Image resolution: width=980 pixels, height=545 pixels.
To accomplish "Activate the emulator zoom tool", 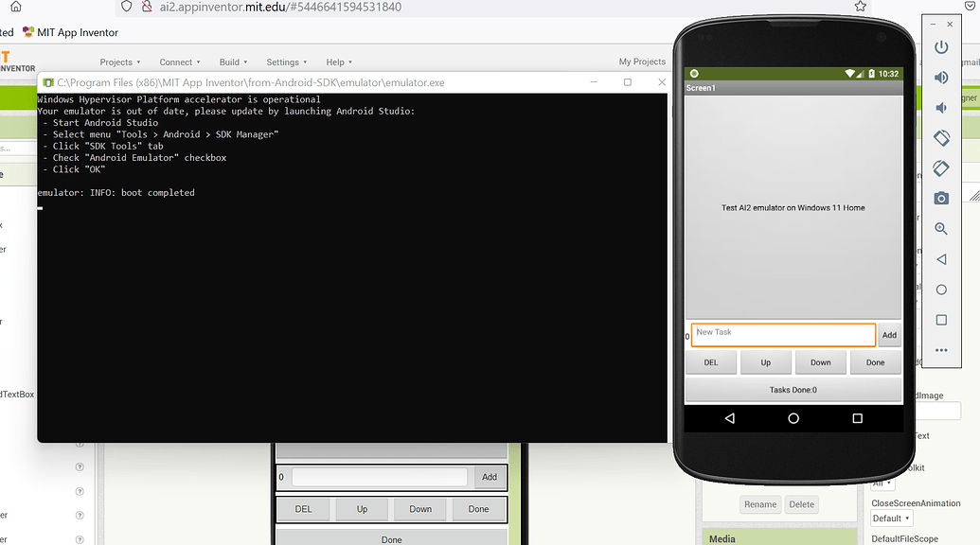I will [x=941, y=228].
